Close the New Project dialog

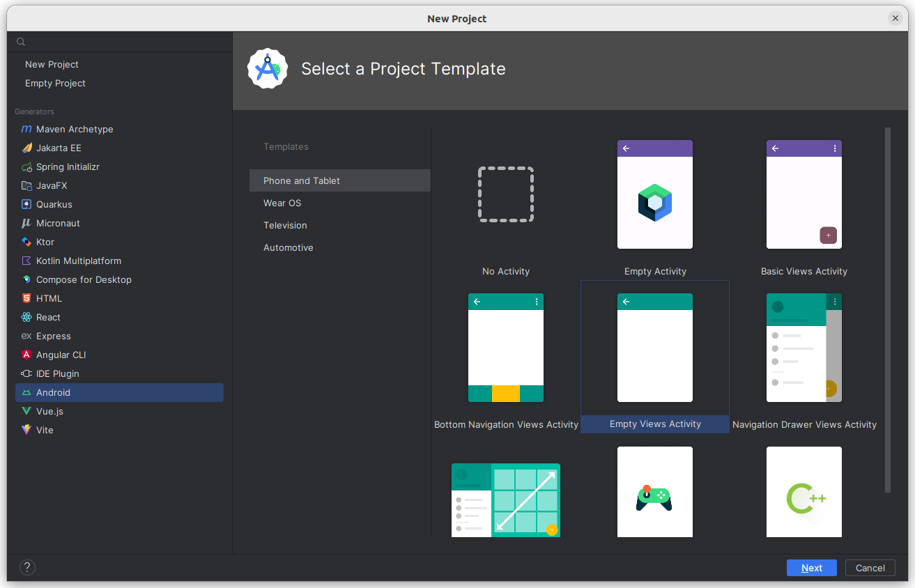click(x=895, y=19)
